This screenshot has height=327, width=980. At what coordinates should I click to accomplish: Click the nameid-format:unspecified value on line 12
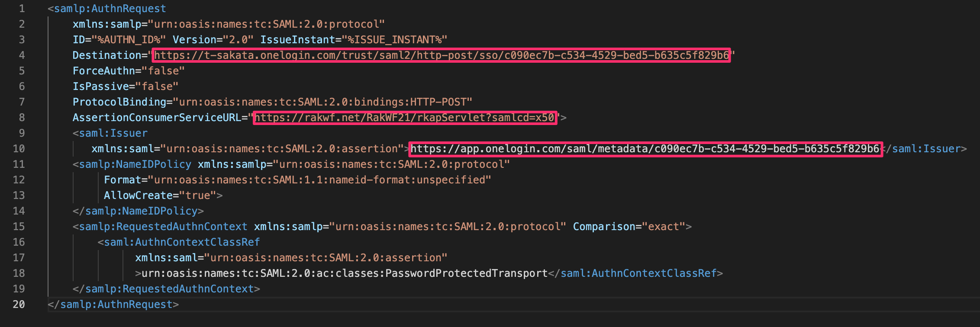(320, 180)
